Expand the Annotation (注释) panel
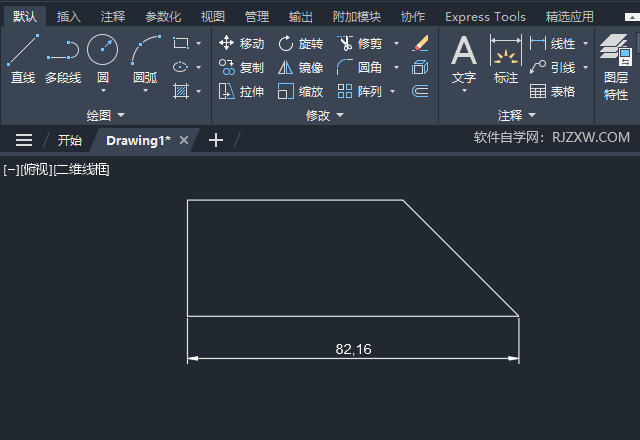The image size is (640, 440). 516,116
